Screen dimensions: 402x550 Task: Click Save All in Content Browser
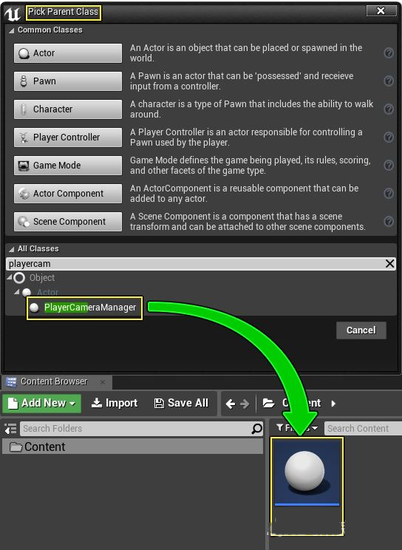click(181, 403)
